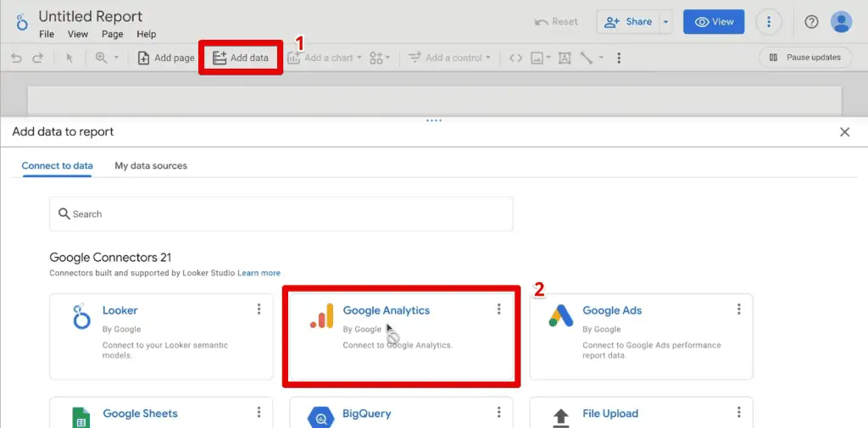Open File Upload card options dots
Viewport: 868px width, 428px height.
click(x=738, y=412)
